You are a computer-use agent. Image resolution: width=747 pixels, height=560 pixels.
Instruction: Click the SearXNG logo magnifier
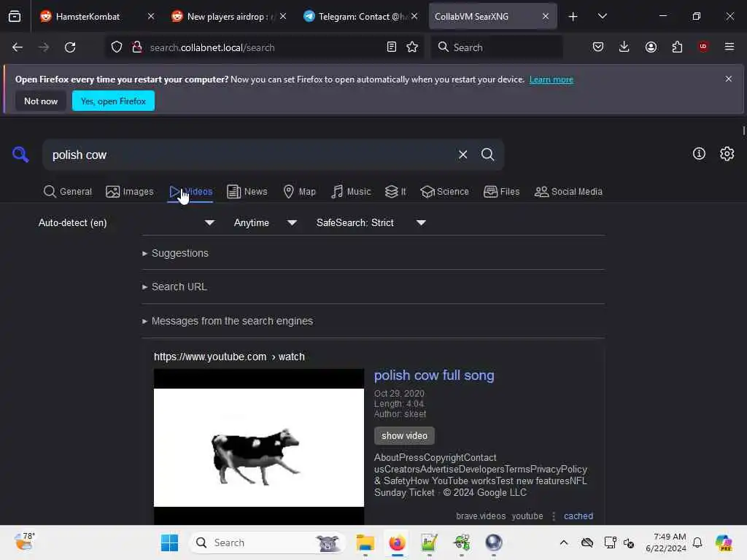20,155
